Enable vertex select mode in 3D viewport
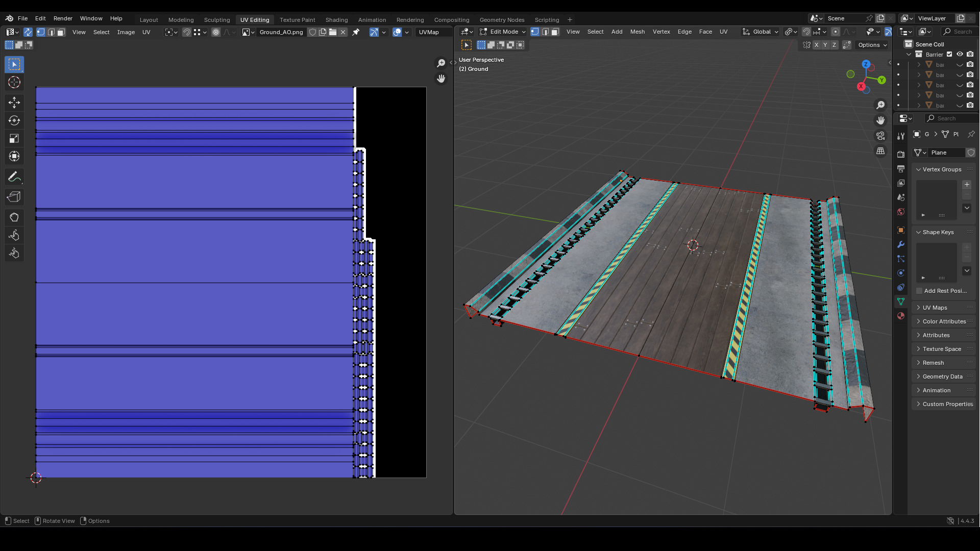The height and width of the screenshot is (551, 980). (535, 32)
